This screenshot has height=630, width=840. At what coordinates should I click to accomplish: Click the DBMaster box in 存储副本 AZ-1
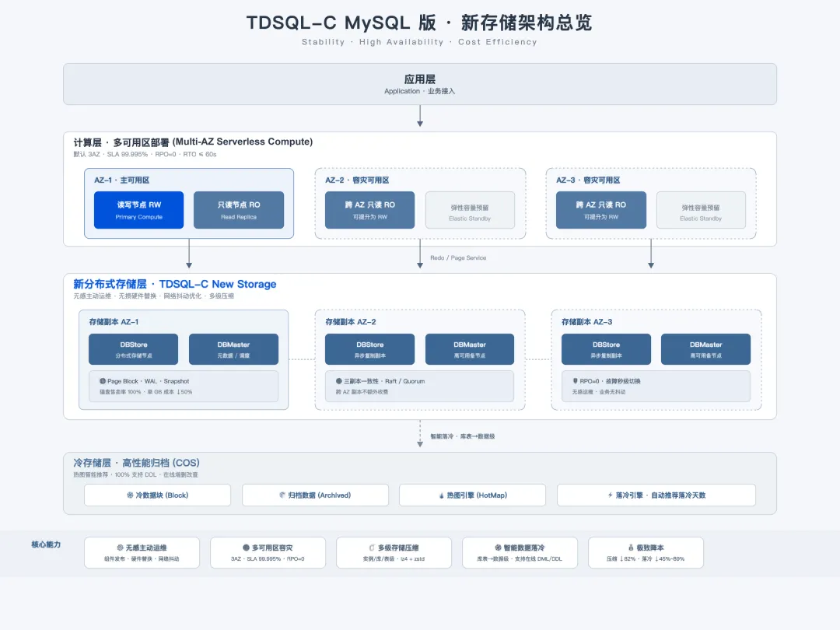233,349
